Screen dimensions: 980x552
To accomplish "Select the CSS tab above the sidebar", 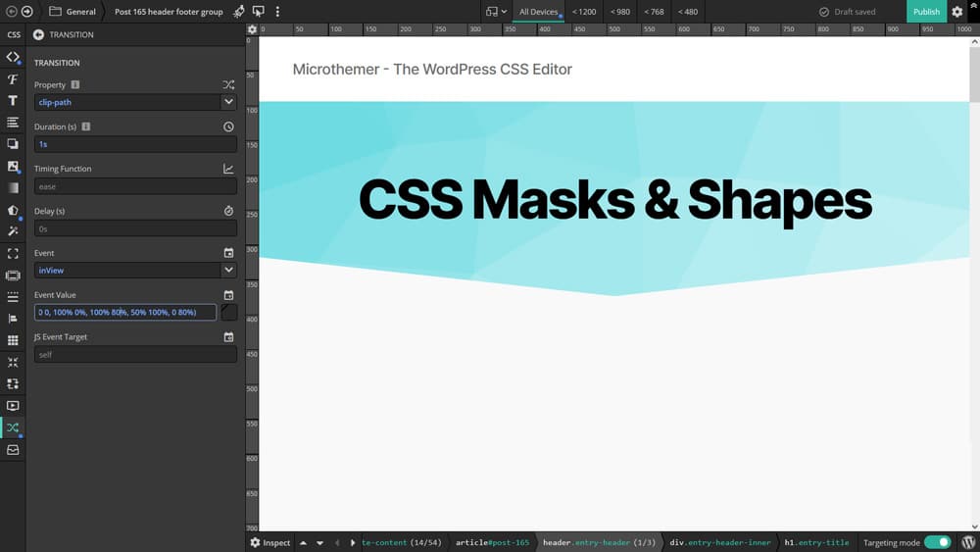I will (13, 34).
